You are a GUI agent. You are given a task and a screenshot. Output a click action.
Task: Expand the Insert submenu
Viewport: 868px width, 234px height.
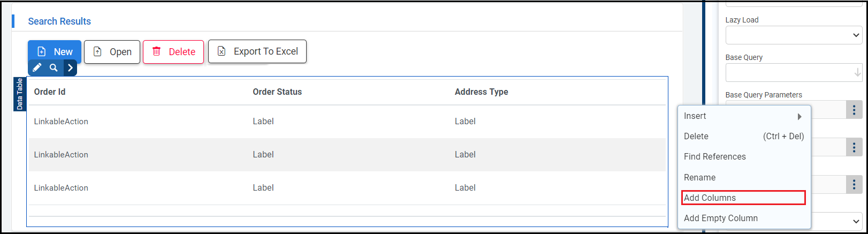pos(743,116)
